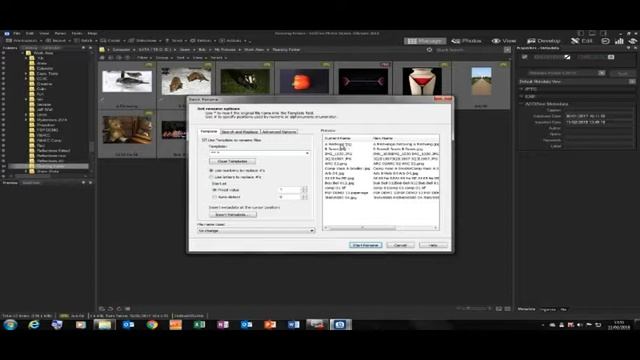Screen dimensions: 640x360
Task: Select the Template tab in Batch Rename
Action: (209, 131)
